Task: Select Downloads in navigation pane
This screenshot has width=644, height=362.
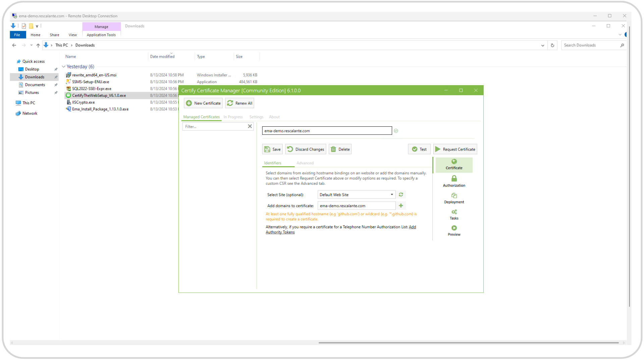Action: point(35,77)
